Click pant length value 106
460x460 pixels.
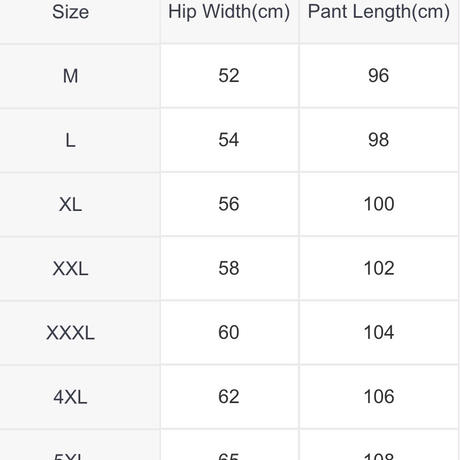(x=379, y=397)
